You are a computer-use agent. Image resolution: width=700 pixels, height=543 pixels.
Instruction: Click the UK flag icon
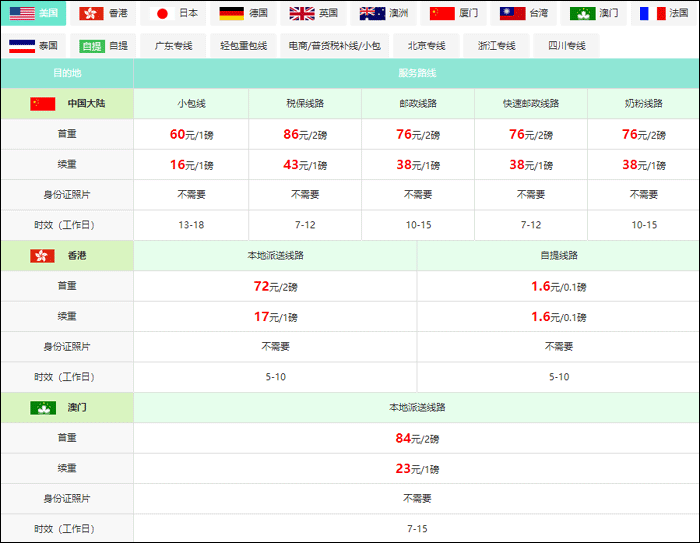[x=302, y=13]
